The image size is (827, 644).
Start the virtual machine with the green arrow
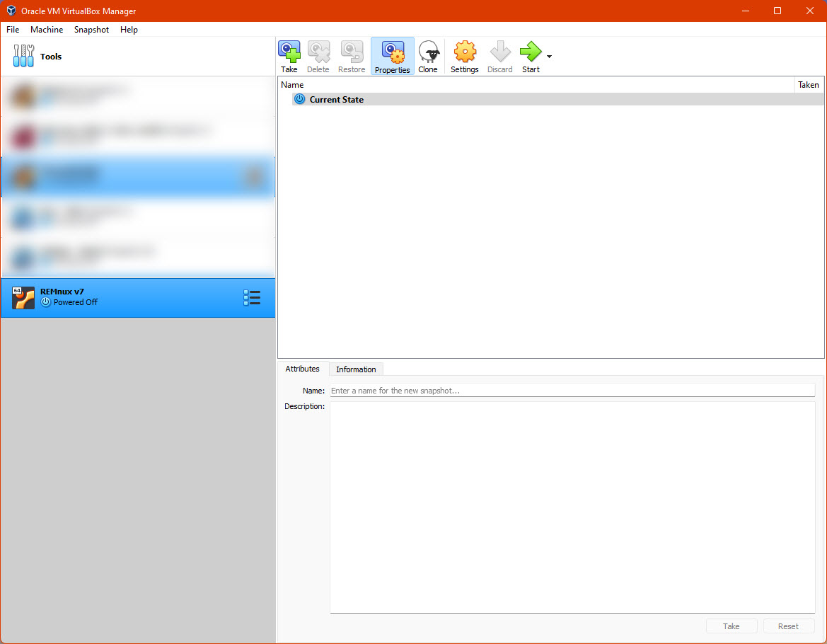tap(531, 56)
